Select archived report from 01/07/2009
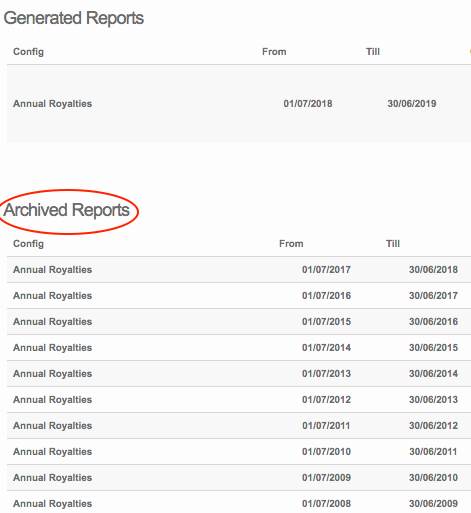Image resolution: width=471 pixels, height=513 pixels. (239, 478)
